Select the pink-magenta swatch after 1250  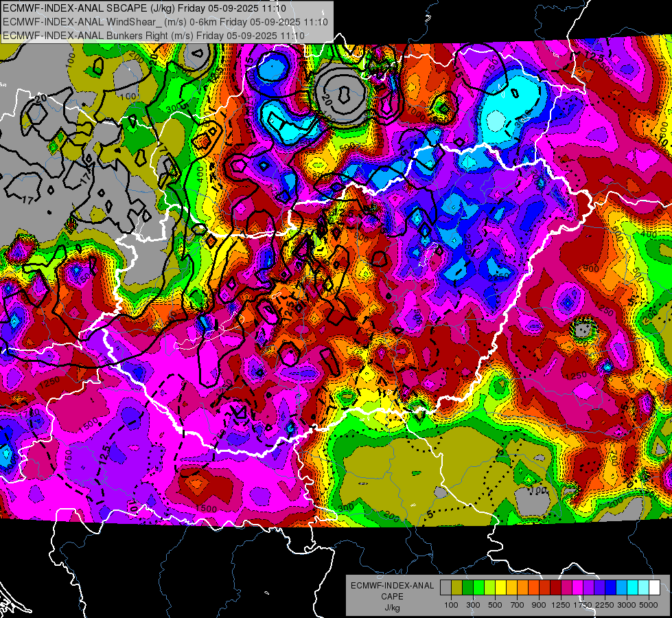click(566, 588)
